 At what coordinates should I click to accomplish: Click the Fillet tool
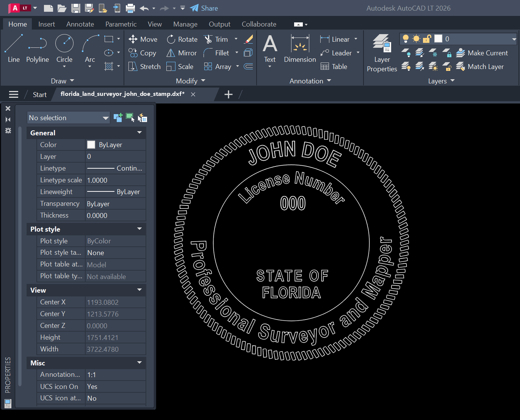pos(216,53)
